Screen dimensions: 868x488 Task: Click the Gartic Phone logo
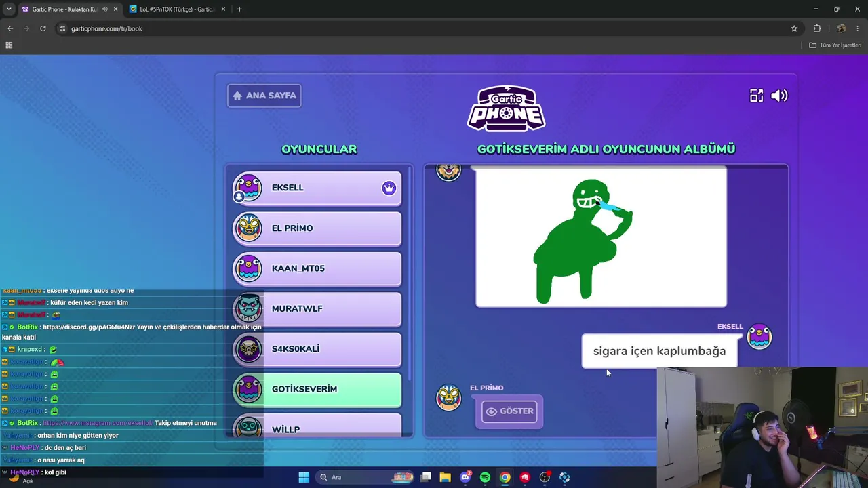tap(506, 108)
